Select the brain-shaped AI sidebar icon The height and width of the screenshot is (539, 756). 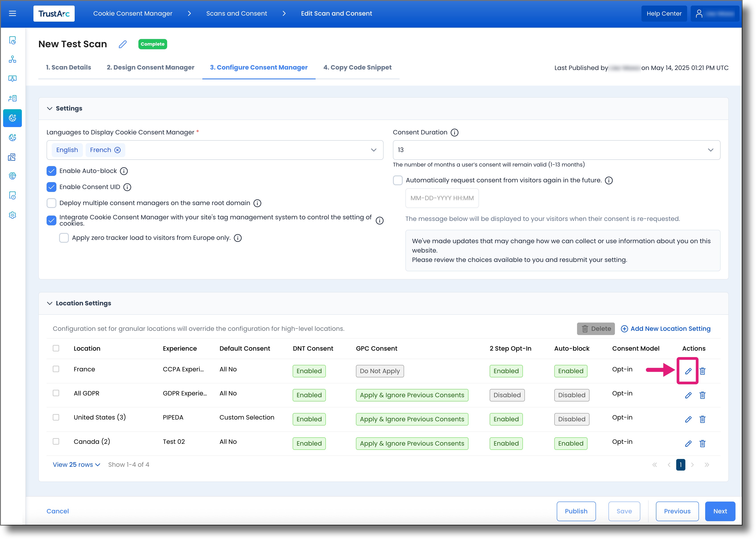[x=12, y=176]
